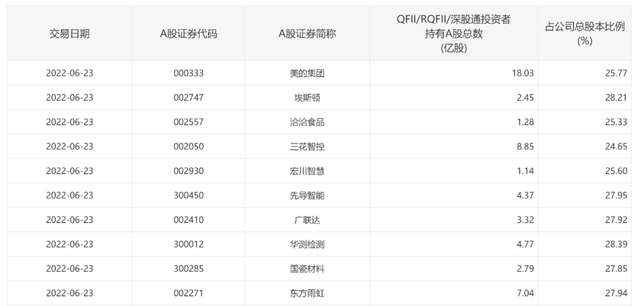Click the ratio value 25.33
The width and height of the screenshot is (644, 306).
point(617,122)
